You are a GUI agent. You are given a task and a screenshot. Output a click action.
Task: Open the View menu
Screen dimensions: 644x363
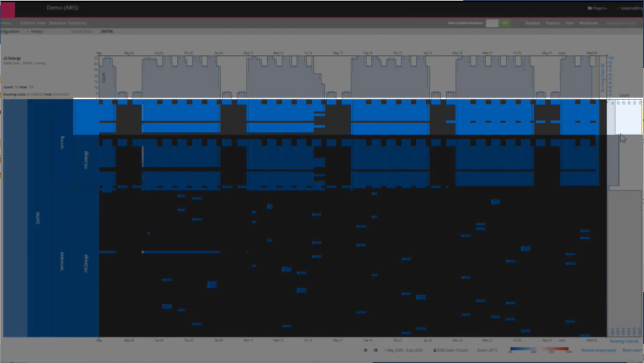click(569, 23)
